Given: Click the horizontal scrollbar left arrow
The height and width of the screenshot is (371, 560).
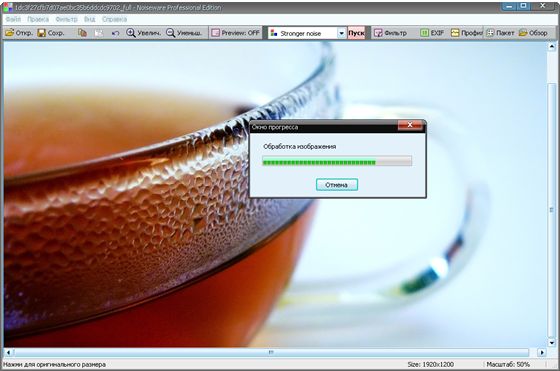Looking at the screenshot, I should tap(8, 352).
